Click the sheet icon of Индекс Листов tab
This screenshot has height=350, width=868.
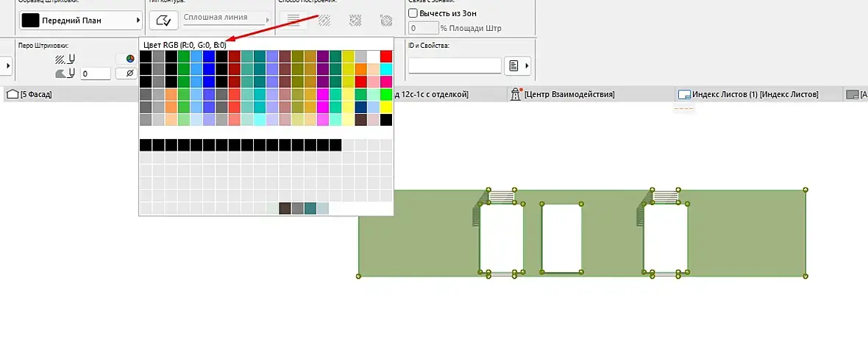coord(685,95)
